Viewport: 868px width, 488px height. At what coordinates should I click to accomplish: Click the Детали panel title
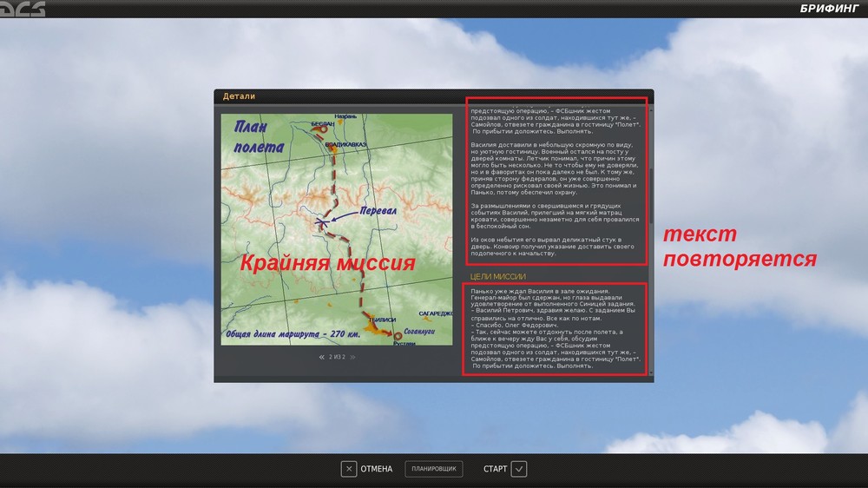[x=239, y=96]
